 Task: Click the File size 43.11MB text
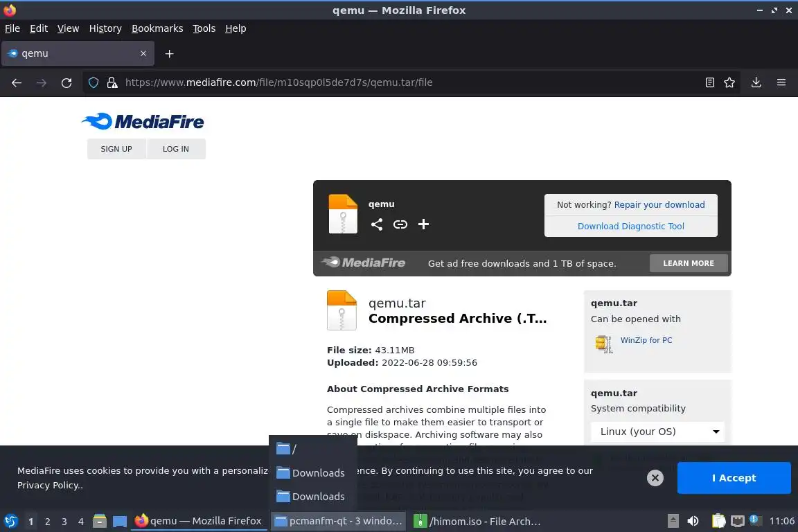(371, 350)
